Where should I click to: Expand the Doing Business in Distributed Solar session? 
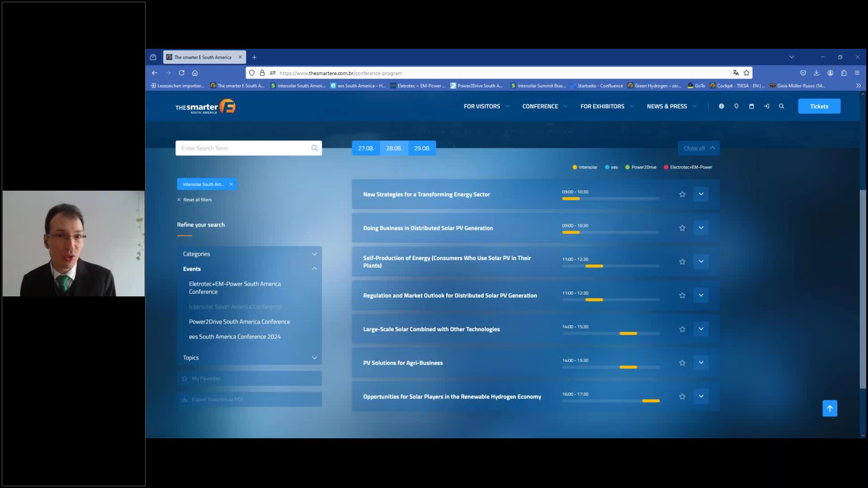701,228
